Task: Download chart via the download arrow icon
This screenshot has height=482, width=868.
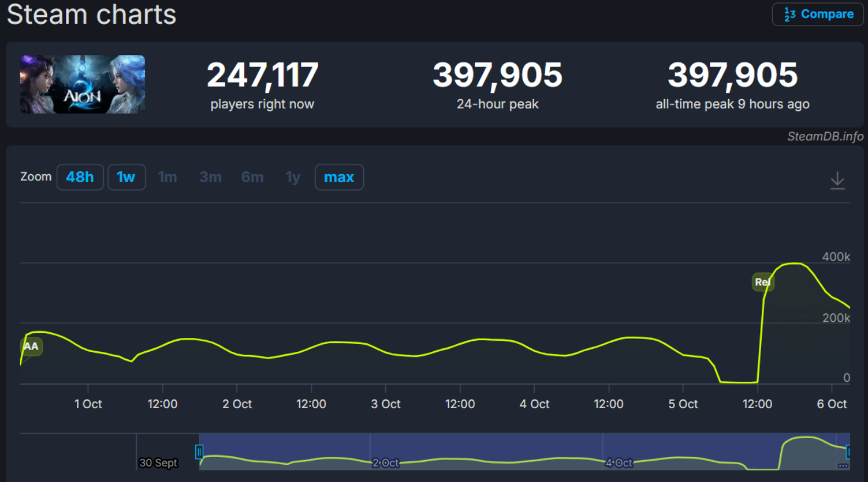Action: (837, 180)
